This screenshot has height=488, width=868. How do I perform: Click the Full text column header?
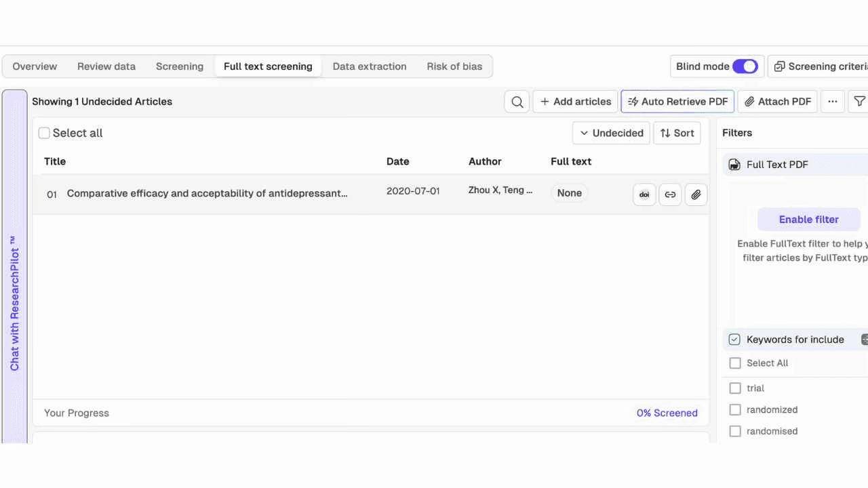(x=571, y=161)
